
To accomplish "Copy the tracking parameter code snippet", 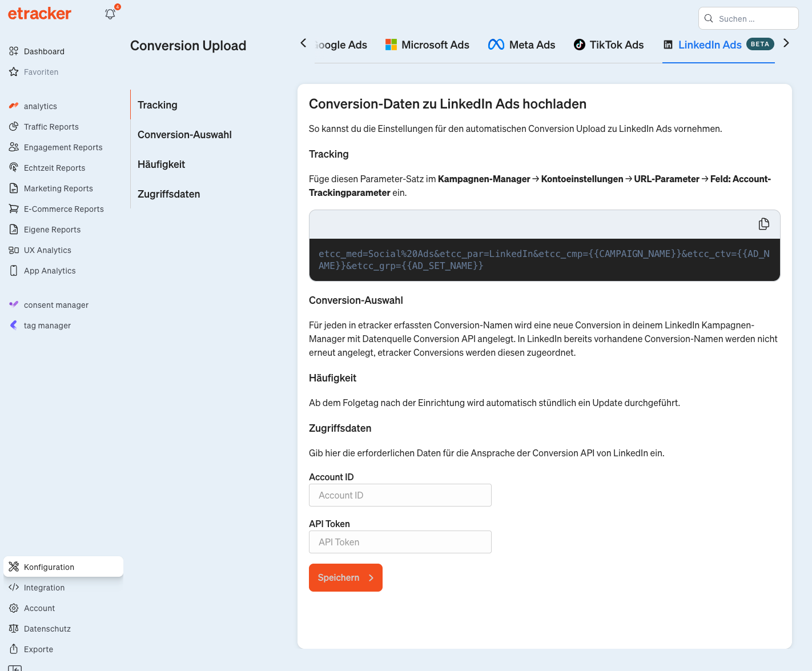I will (763, 224).
